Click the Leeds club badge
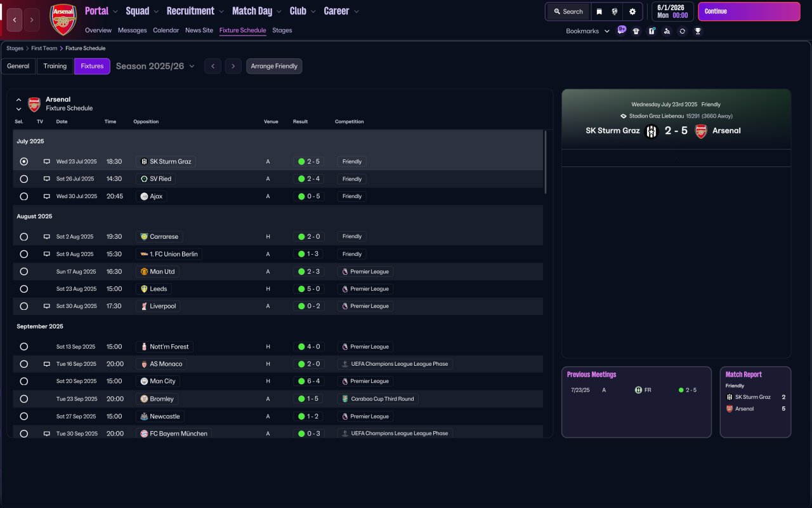812x508 pixels. click(x=144, y=289)
